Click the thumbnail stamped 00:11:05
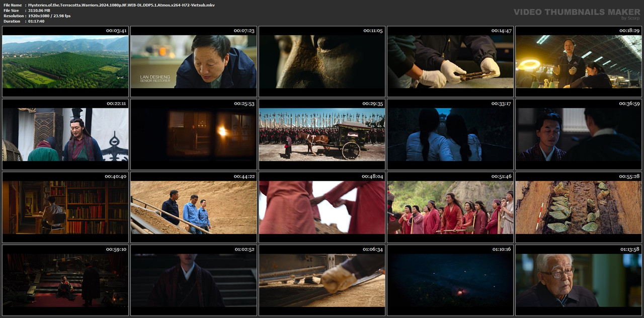The width and height of the screenshot is (644, 318). 322,61
